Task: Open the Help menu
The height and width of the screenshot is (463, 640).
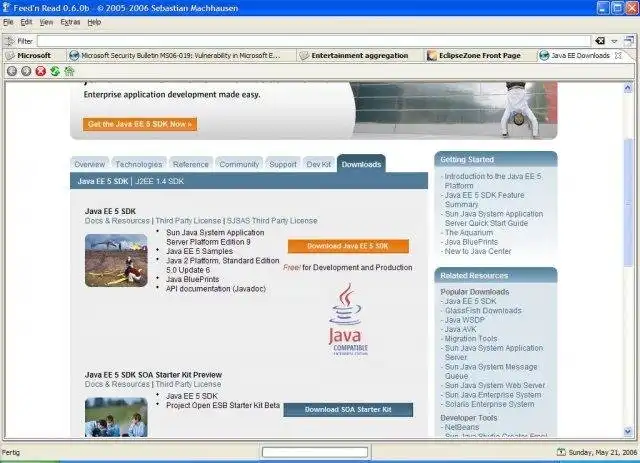Action: (94, 22)
